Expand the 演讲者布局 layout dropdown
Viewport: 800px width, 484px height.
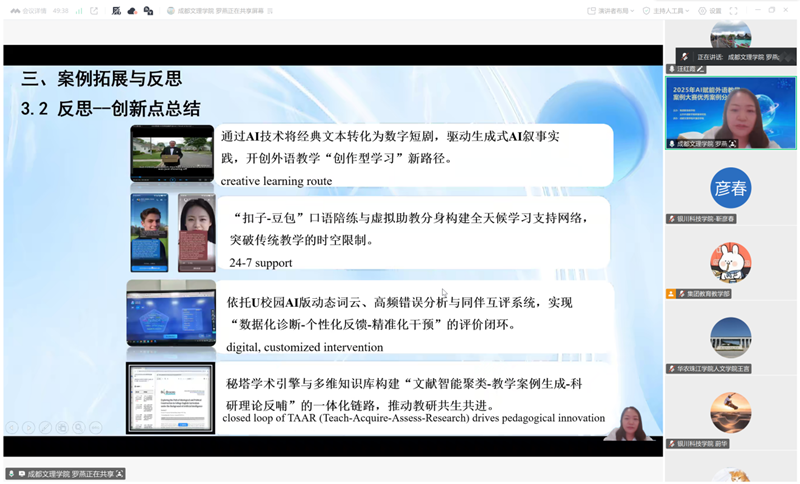tap(615, 10)
